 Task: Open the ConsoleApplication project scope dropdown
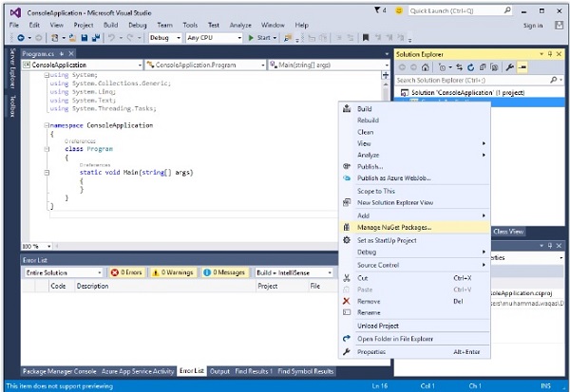pyautogui.click(x=82, y=65)
